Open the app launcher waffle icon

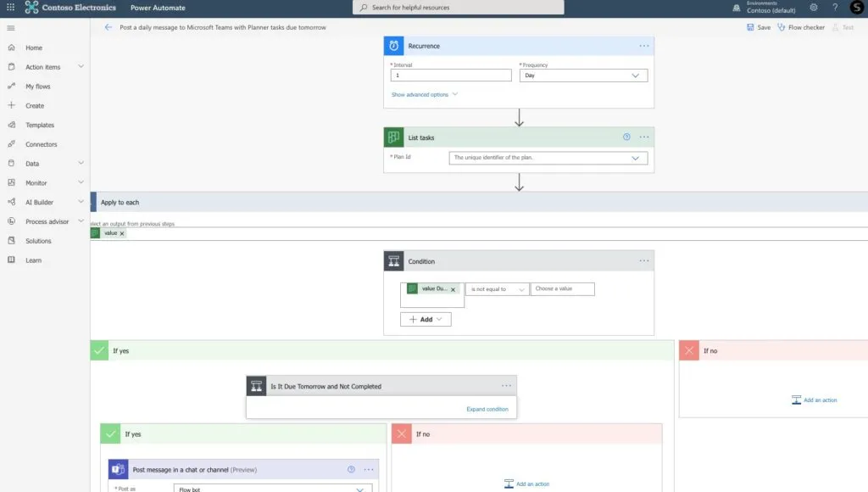tap(10, 7)
